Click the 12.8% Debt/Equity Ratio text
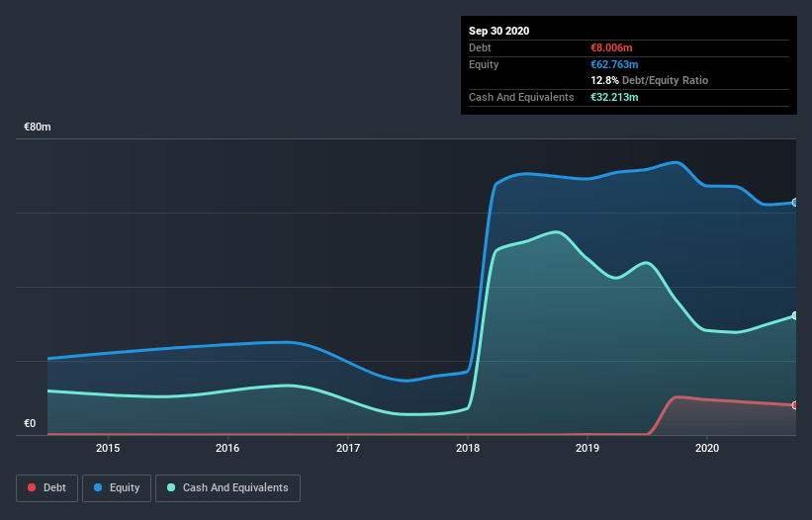Image resolution: width=812 pixels, height=520 pixels. (650, 80)
